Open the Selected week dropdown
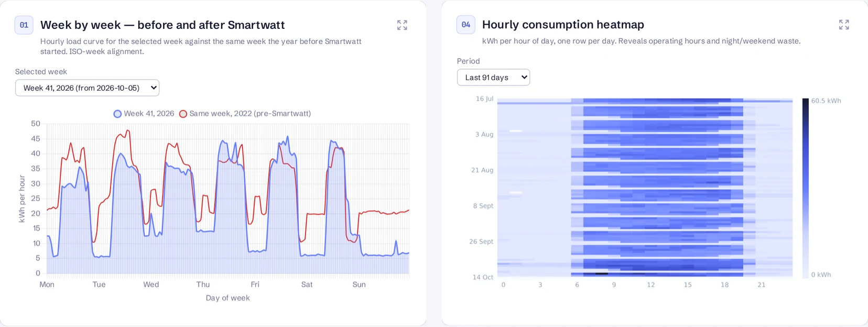 87,88
